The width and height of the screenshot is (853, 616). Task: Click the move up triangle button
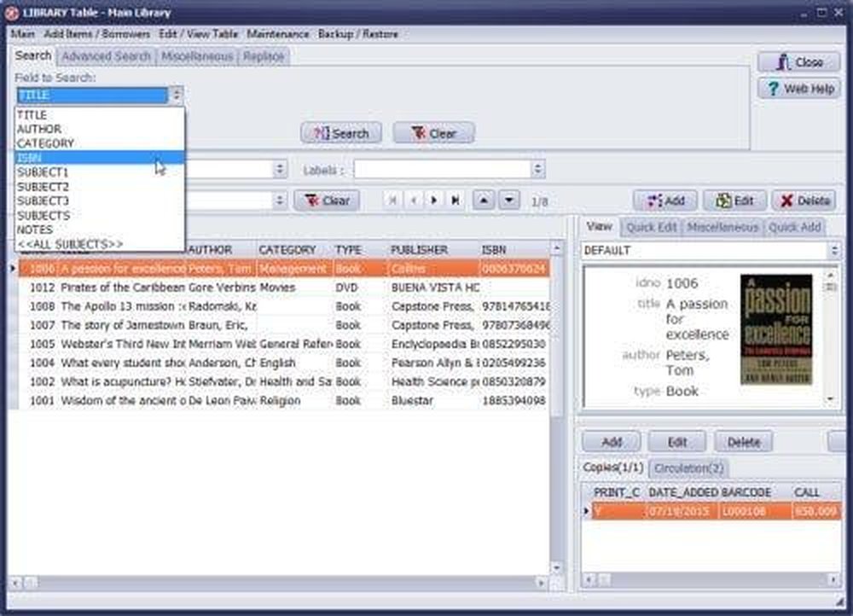click(x=484, y=200)
